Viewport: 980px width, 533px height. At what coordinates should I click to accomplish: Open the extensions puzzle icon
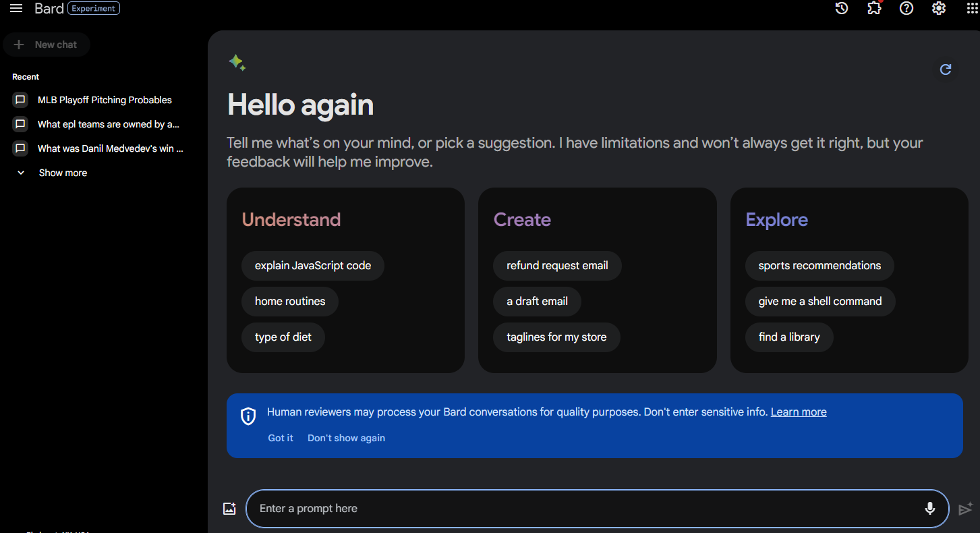(874, 8)
